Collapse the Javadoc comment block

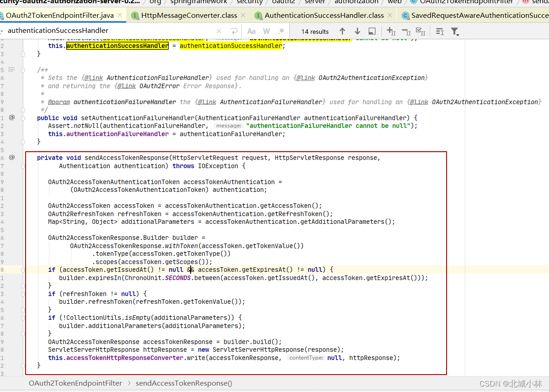23,69
